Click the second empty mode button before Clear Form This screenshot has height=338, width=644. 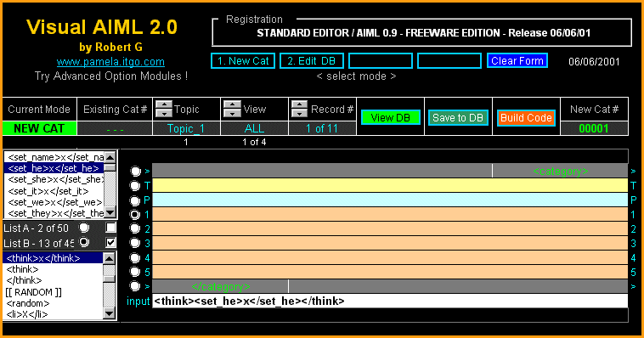tap(449, 61)
